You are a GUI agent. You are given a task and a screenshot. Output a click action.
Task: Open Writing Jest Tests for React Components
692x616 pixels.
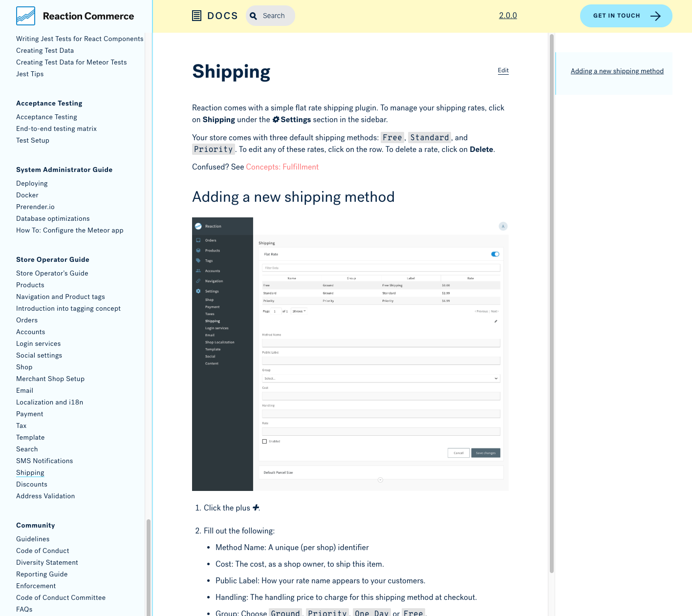tap(80, 39)
